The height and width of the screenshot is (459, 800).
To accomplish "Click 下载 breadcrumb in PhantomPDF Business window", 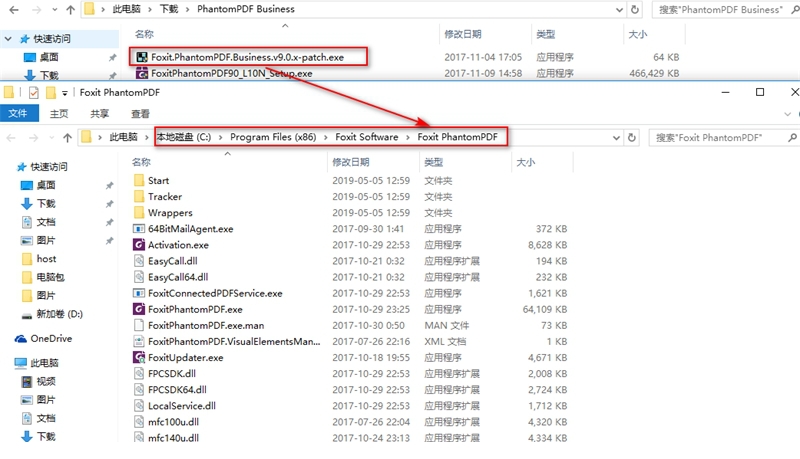I will [169, 9].
